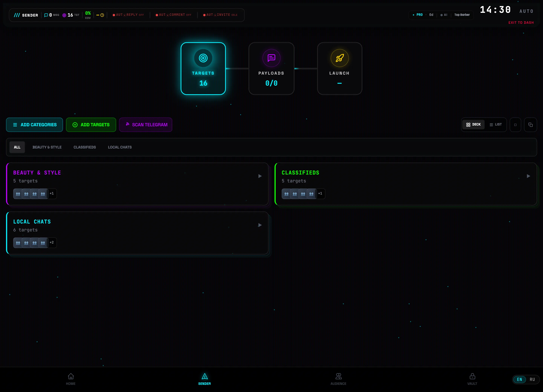Viewport: 543px width, 392px height.
Task: Click the small square icon button beside List
Action: 515,125
